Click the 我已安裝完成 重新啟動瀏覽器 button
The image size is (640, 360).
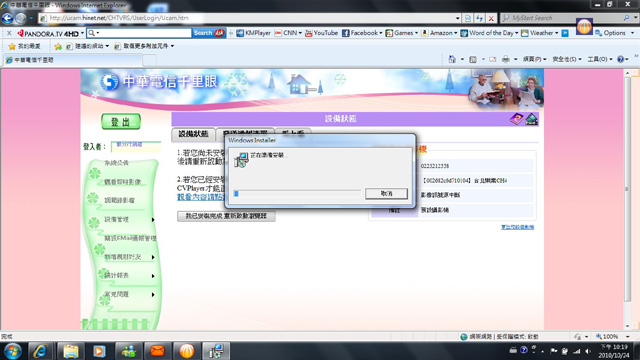(x=226, y=216)
